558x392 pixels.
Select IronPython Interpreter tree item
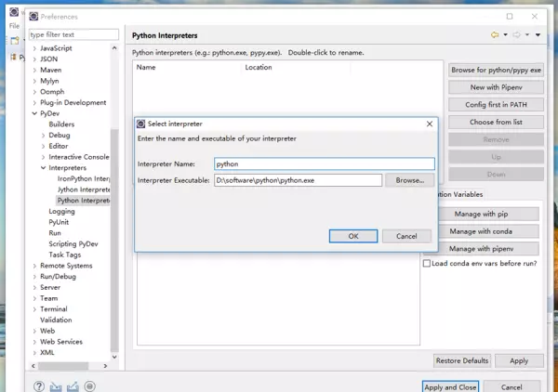tap(84, 178)
